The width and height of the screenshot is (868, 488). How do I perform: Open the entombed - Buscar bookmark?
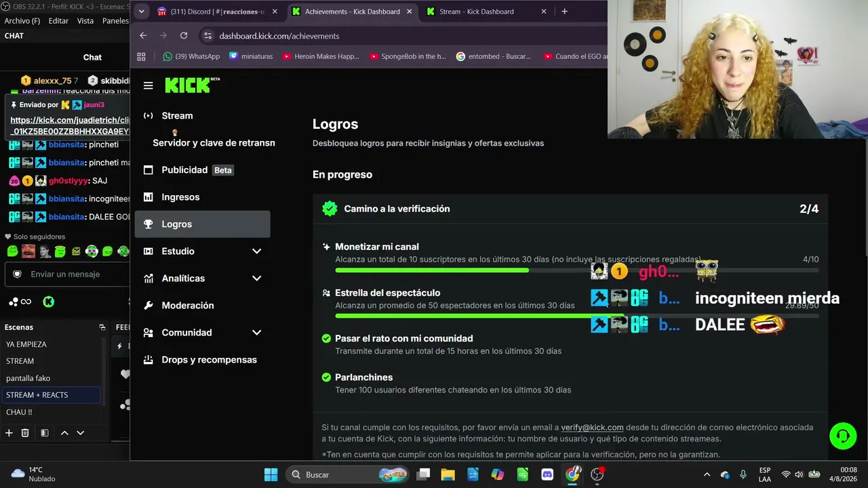pos(494,56)
